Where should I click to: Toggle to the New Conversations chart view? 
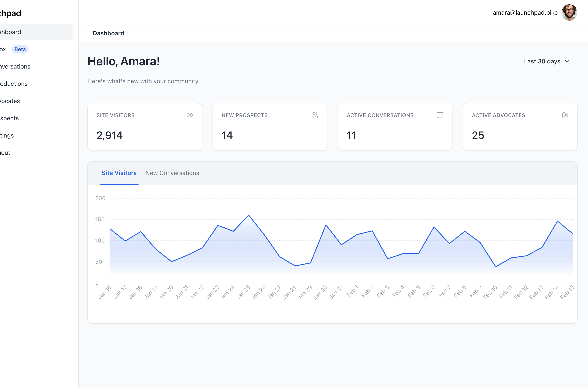coord(172,173)
